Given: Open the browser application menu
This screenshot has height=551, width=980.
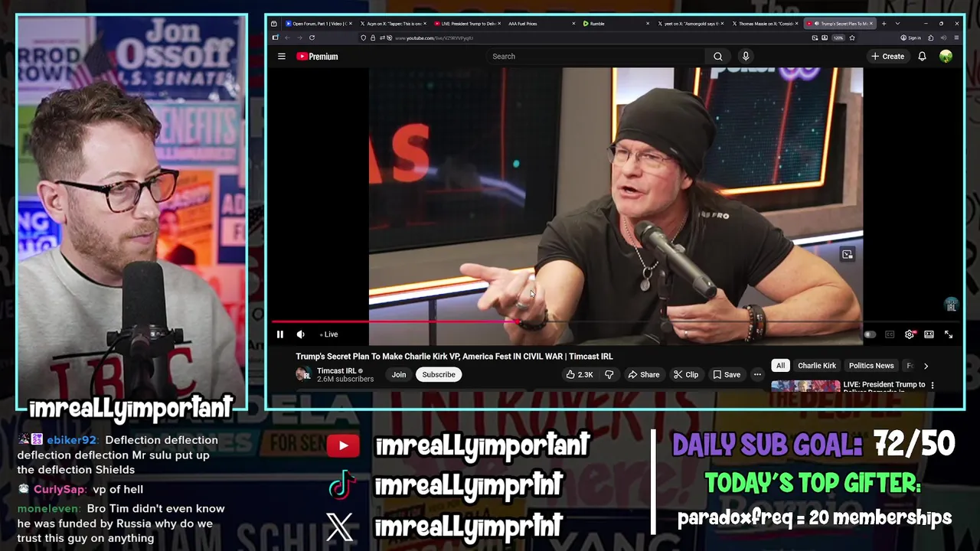Looking at the screenshot, I should (956, 37).
